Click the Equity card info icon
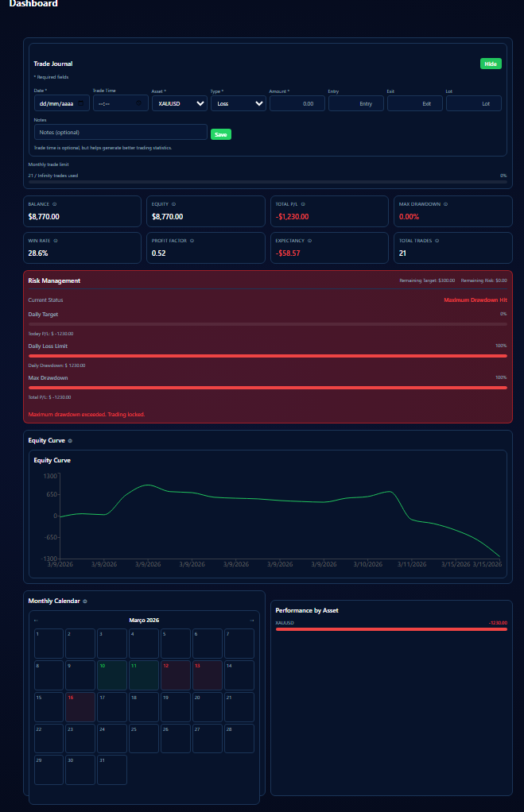 click(x=173, y=204)
